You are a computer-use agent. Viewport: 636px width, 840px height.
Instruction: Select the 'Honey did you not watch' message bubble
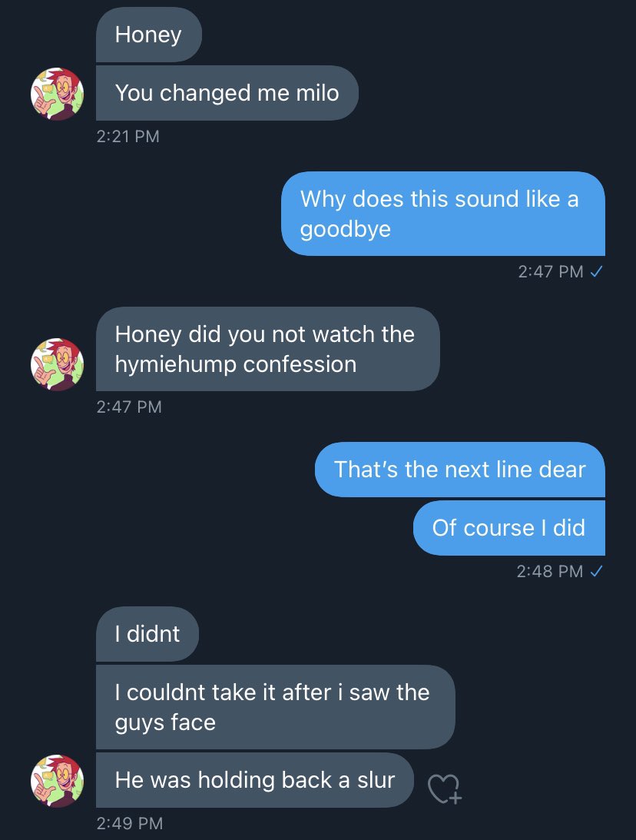tap(267, 349)
